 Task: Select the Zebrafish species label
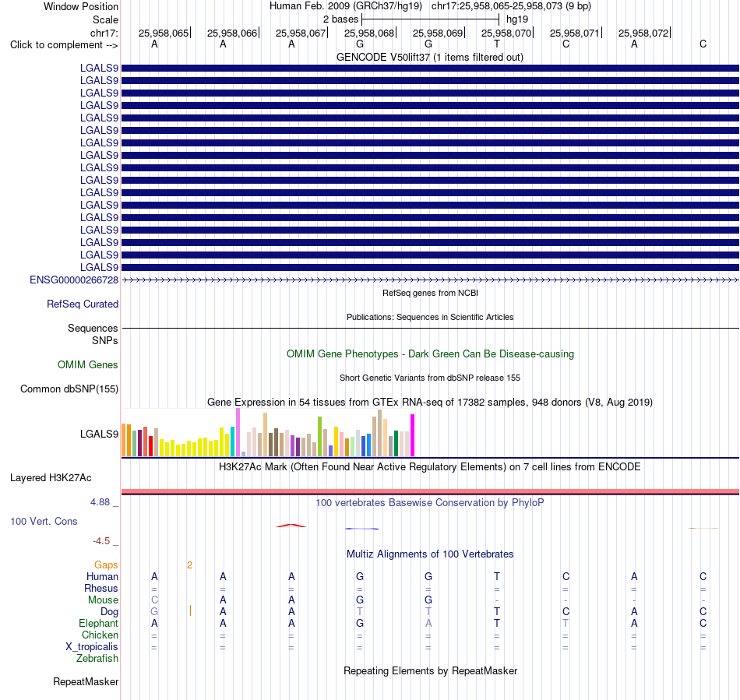97,658
